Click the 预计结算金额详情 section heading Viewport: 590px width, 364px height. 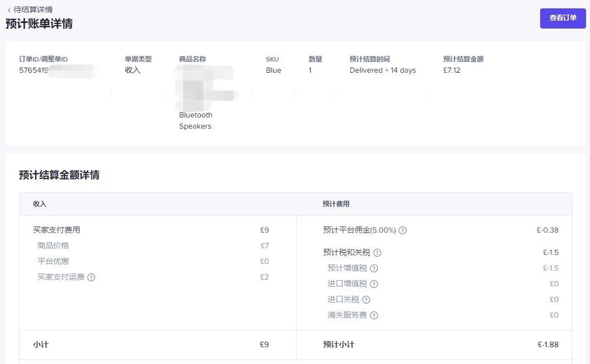click(59, 175)
